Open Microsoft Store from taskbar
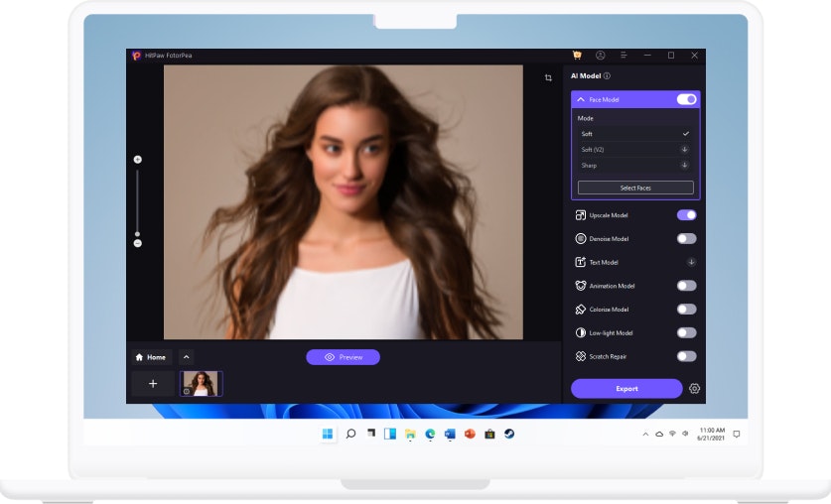Screen dimensions: 831x504 click(489, 435)
